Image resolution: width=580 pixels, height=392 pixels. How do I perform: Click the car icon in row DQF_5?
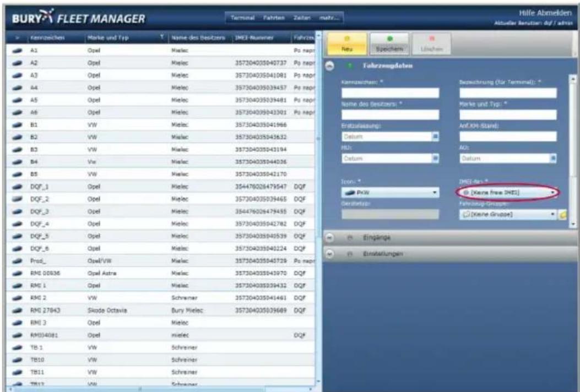point(17,236)
